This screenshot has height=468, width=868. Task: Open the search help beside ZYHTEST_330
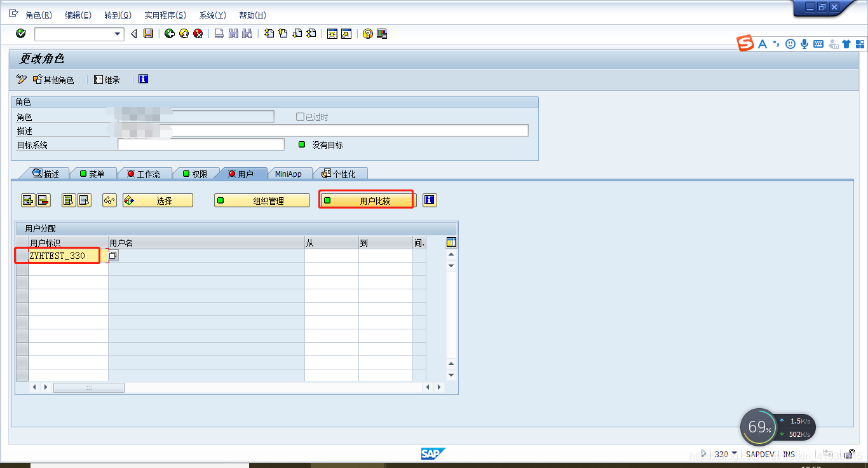113,255
